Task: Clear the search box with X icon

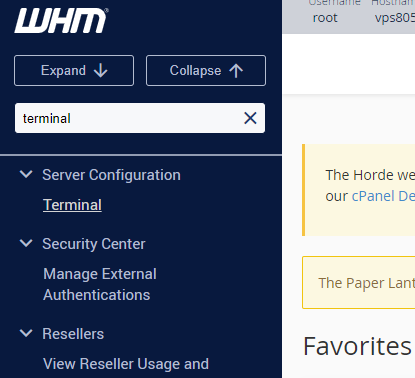Action: (250, 118)
